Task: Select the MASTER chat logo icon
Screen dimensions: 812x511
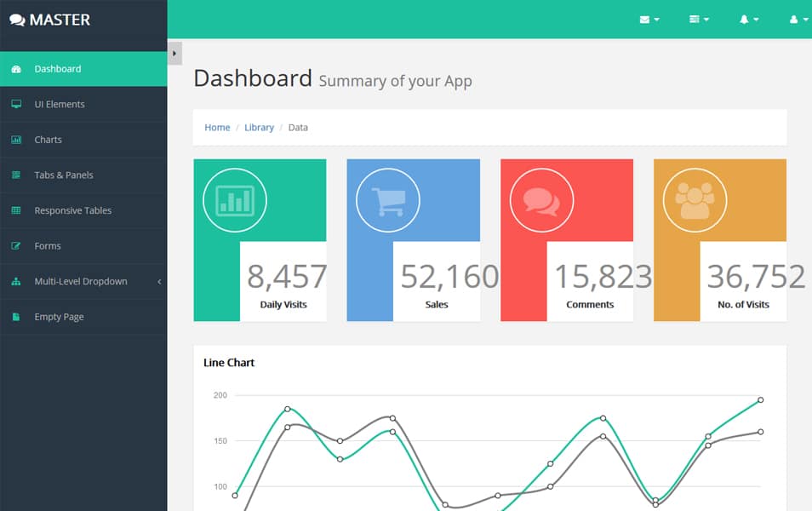Action: tap(19, 19)
